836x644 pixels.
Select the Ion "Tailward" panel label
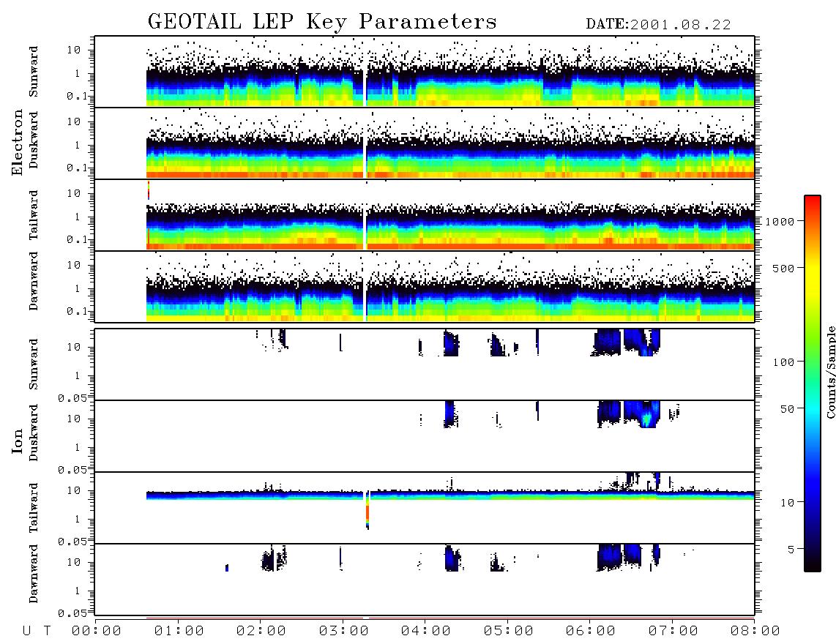tap(34, 508)
